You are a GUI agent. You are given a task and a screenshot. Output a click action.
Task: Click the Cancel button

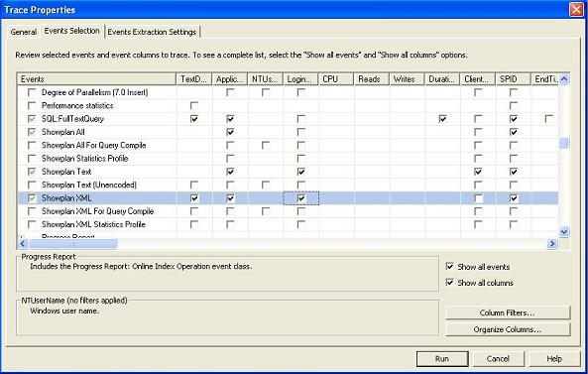(498, 358)
